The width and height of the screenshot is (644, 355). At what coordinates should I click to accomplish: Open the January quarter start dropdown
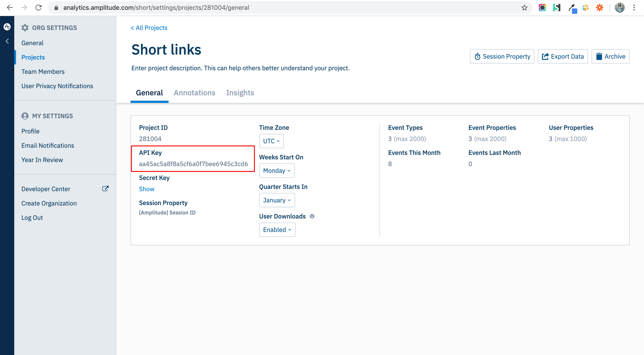(x=277, y=200)
